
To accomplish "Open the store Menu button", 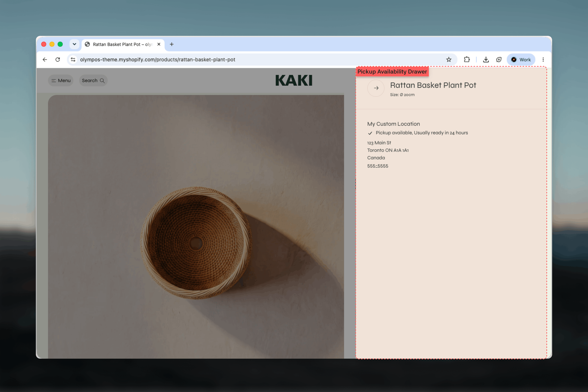I will coord(61,81).
